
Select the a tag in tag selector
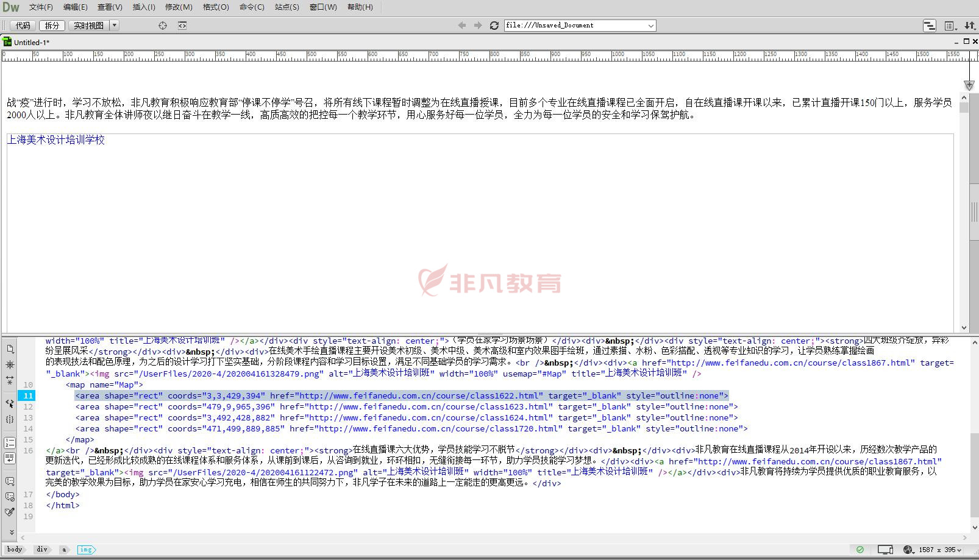pos(64,550)
